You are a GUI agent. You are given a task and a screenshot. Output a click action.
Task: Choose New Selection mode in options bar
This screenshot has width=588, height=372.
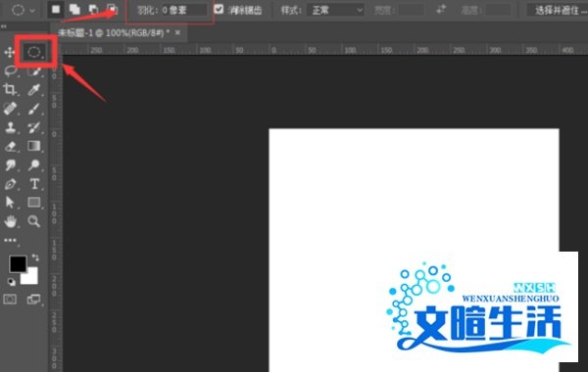coord(56,10)
